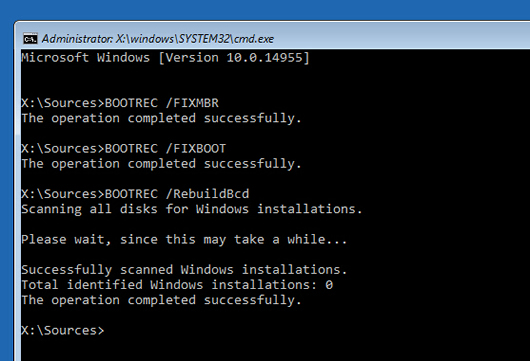The width and height of the screenshot is (530, 361).
Task: Click the /RebuildBcd argument text
Action: pos(208,194)
